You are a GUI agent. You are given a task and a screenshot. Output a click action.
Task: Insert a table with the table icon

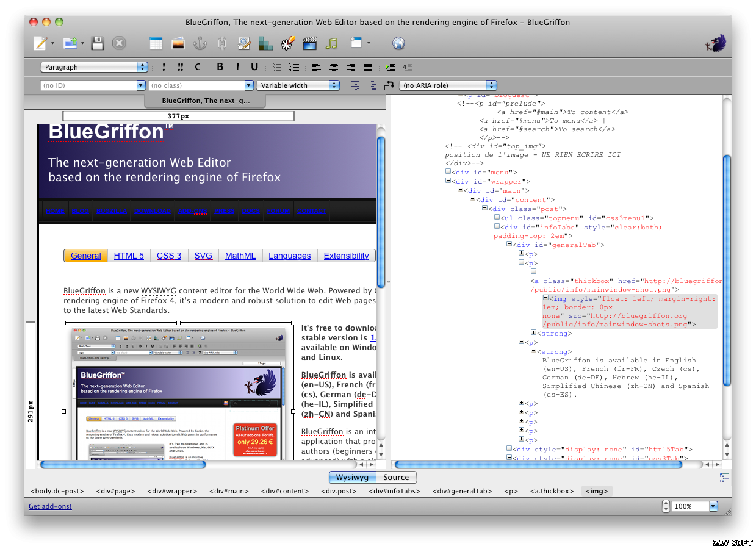point(156,43)
